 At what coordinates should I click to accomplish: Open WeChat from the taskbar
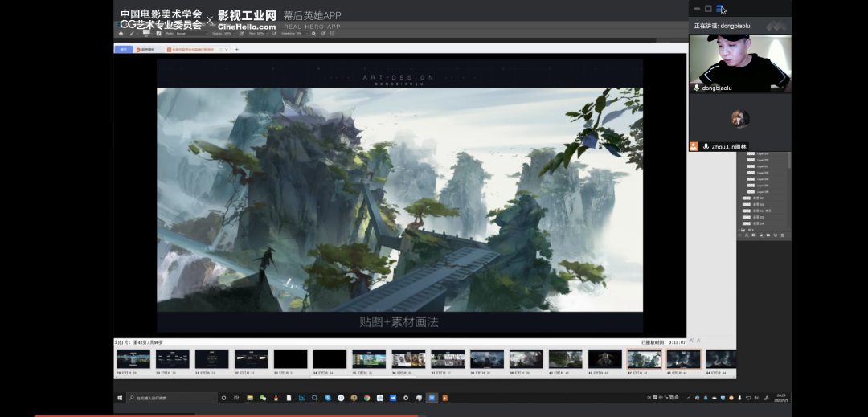(x=263, y=398)
